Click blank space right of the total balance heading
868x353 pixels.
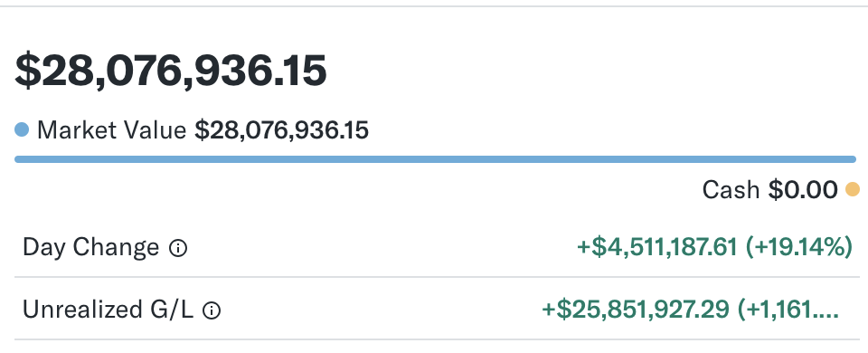[x=592, y=71]
